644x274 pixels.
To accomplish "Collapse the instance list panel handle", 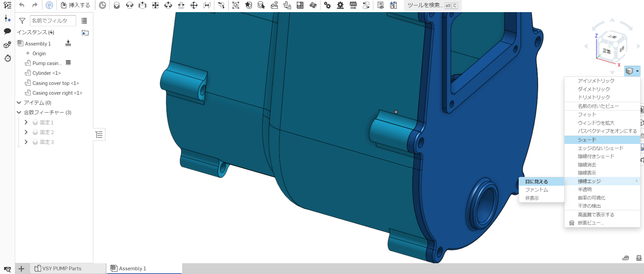I will click(99, 135).
